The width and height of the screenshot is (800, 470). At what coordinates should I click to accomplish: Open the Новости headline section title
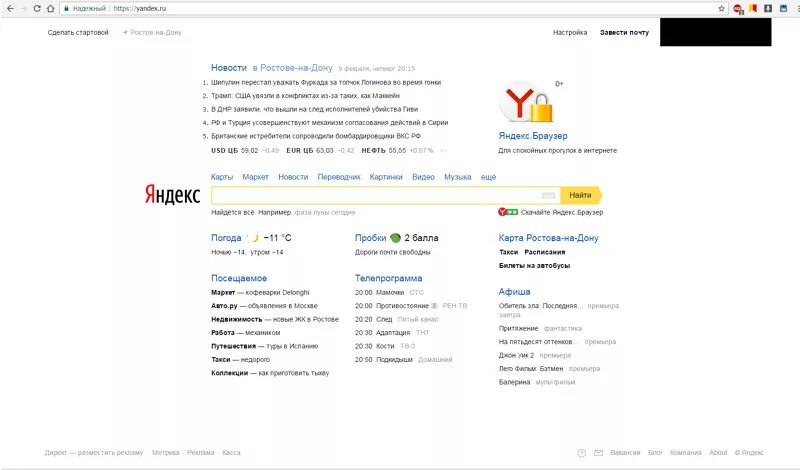229,68
